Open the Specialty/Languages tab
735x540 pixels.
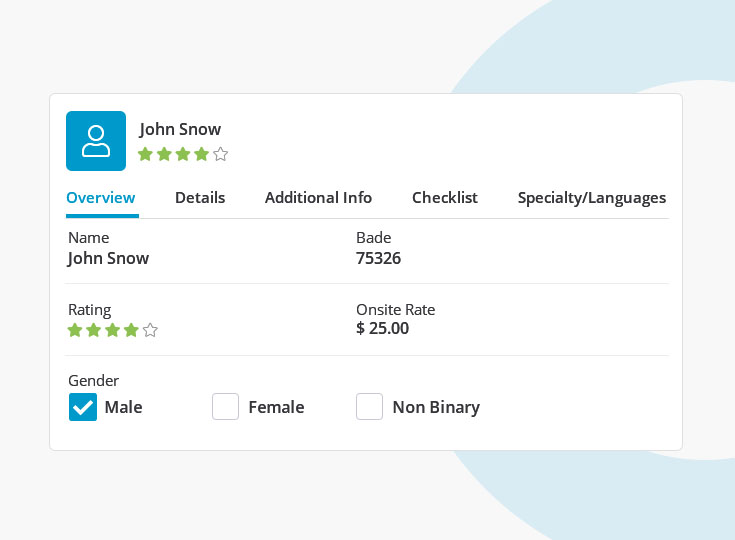pos(591,198)
